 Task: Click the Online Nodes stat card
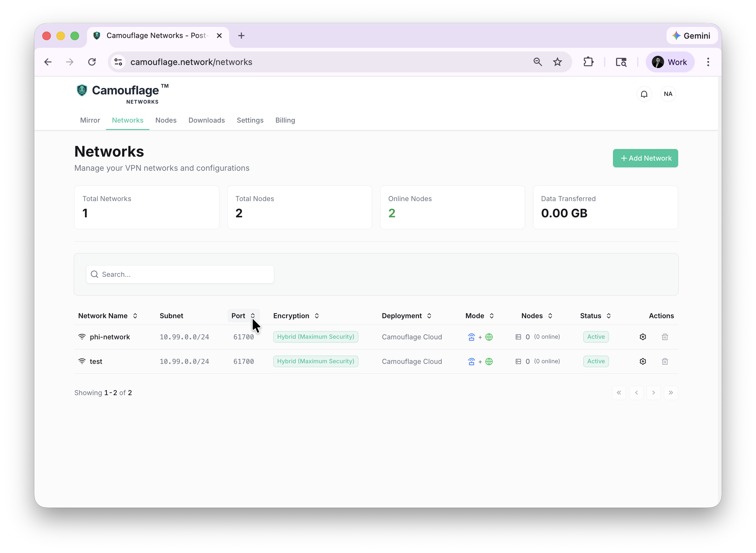point(452,207)
